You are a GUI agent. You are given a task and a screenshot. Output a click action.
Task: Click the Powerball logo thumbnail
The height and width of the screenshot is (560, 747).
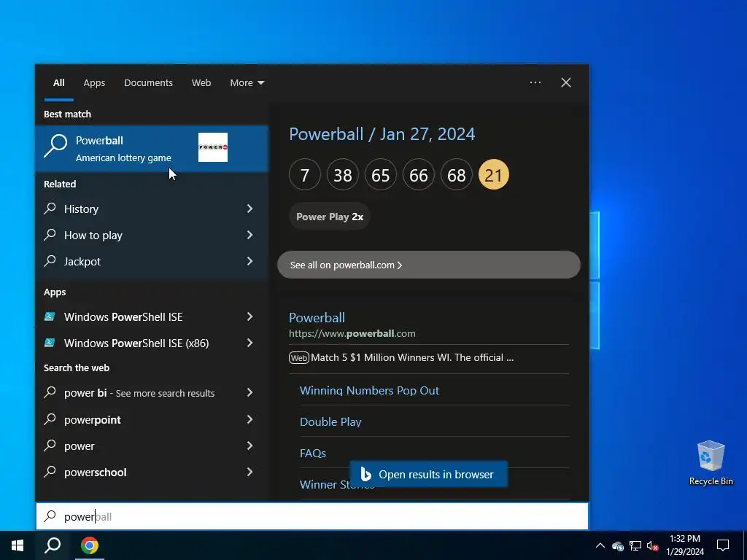coord(213,147)
